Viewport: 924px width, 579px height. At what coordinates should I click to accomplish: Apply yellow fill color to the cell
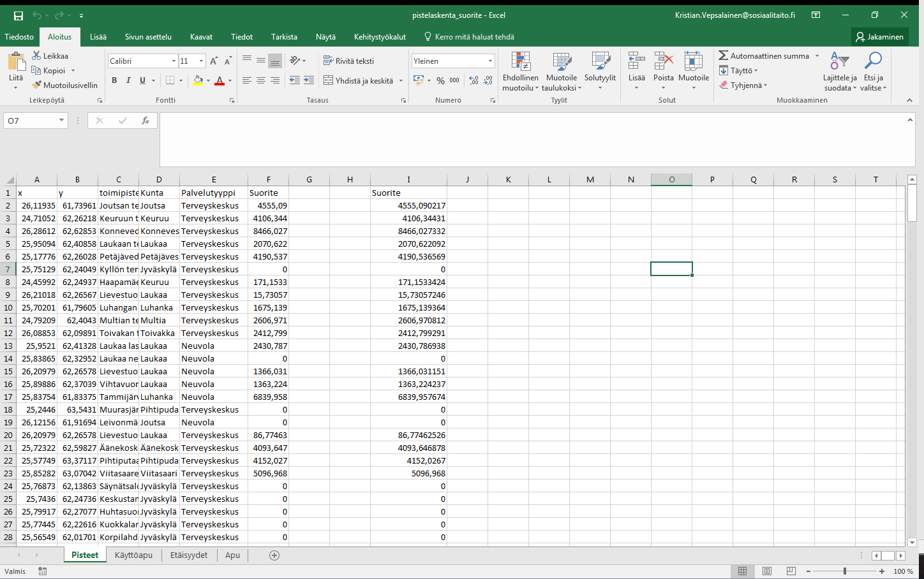coord(198,80)
